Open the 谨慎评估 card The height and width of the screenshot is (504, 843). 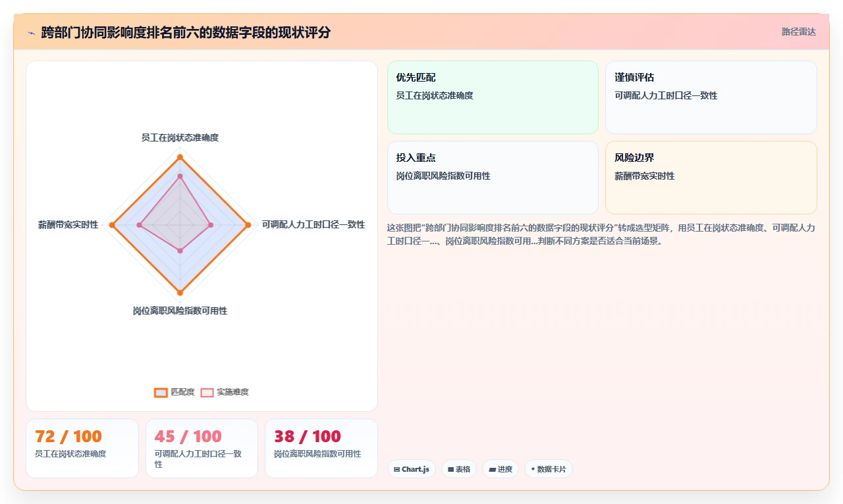point(711,97)
